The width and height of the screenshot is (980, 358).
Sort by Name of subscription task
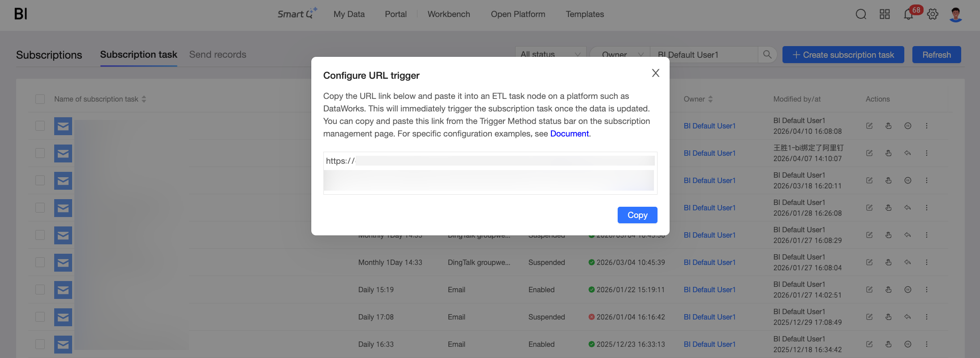coord(144,99)
